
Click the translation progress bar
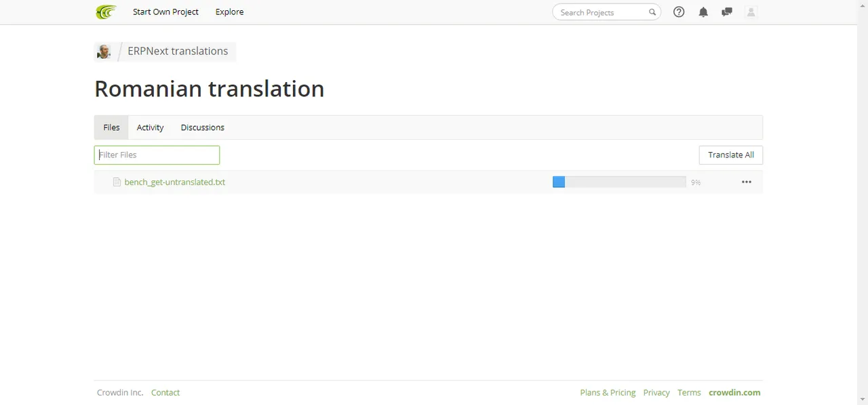coord(619,182)
